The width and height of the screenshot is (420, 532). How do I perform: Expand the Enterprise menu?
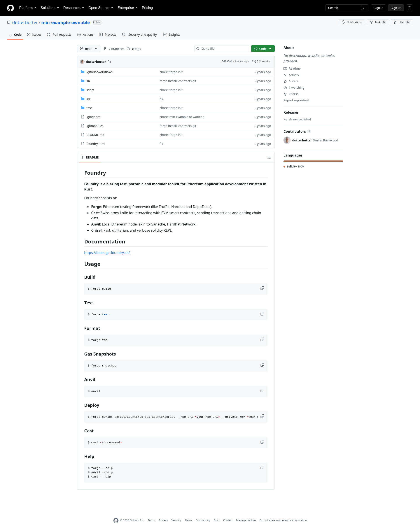tap(127, 8)
